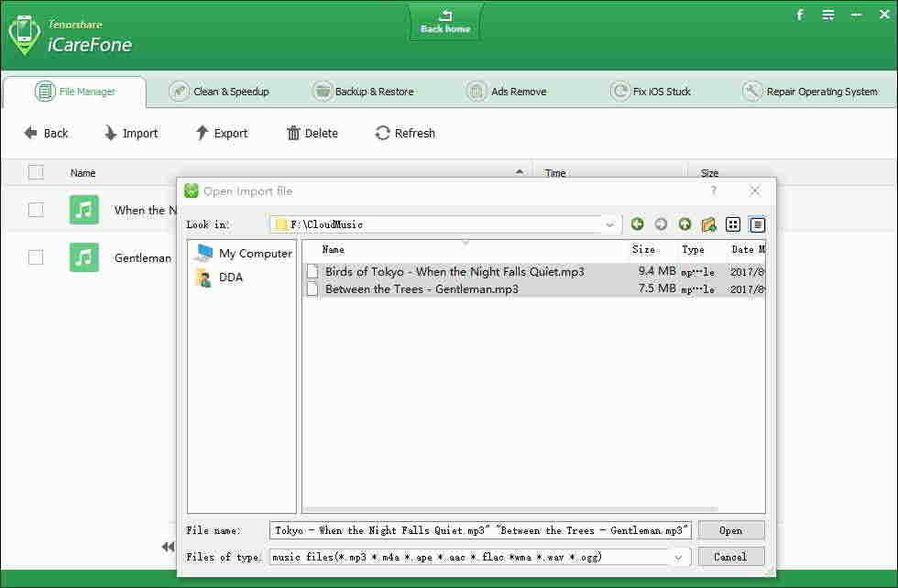Click the file icon of Between the Trees mp3
This screenshot has height=588, width=898.
click(312, 289)
